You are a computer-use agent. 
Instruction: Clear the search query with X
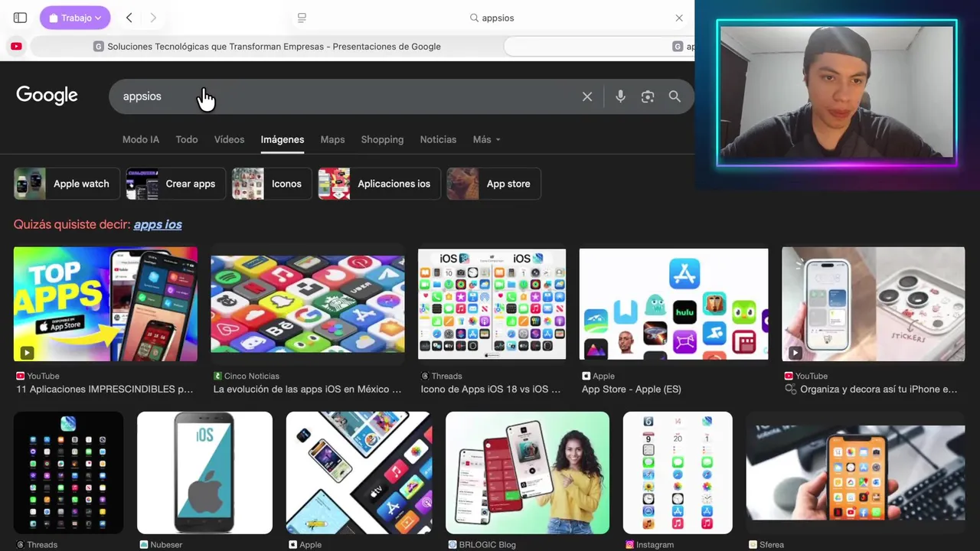pyautogui.click(x=587, y=96)
